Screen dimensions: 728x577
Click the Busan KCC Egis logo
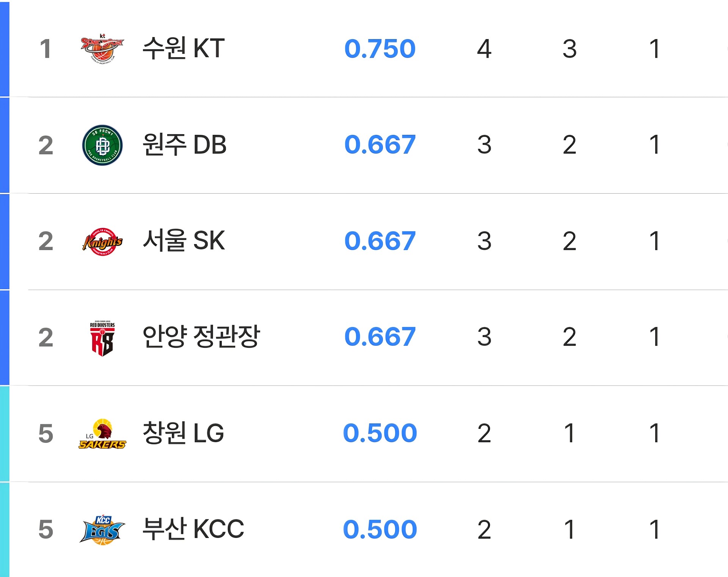point(102,530)
